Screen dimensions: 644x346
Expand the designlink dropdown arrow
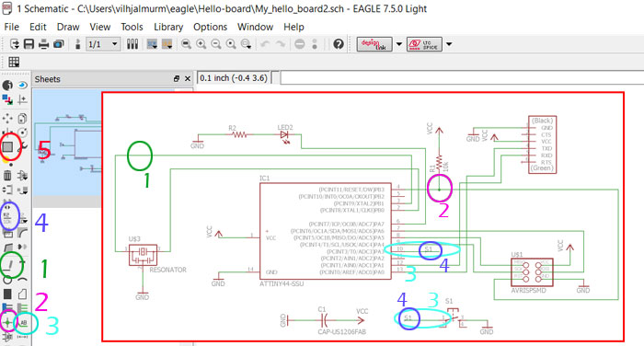tap(398, 44)
